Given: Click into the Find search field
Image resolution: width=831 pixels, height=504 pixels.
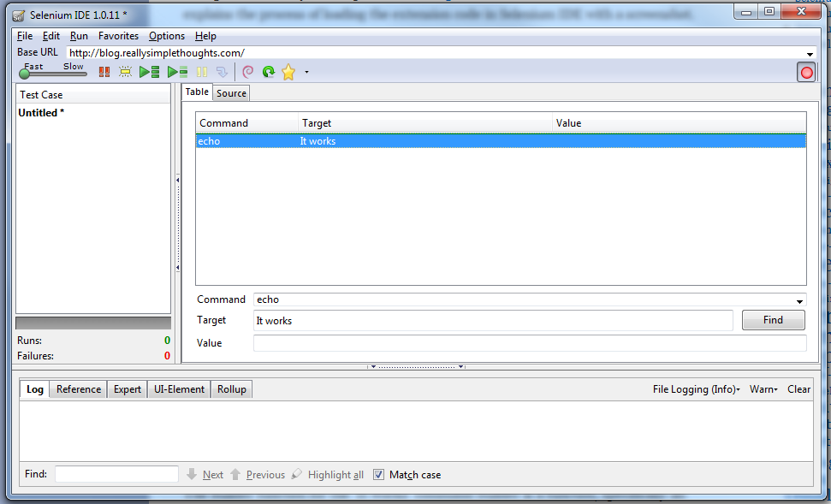Looking at the screenshot, I should pyautogui.click(x=116, y=474).
